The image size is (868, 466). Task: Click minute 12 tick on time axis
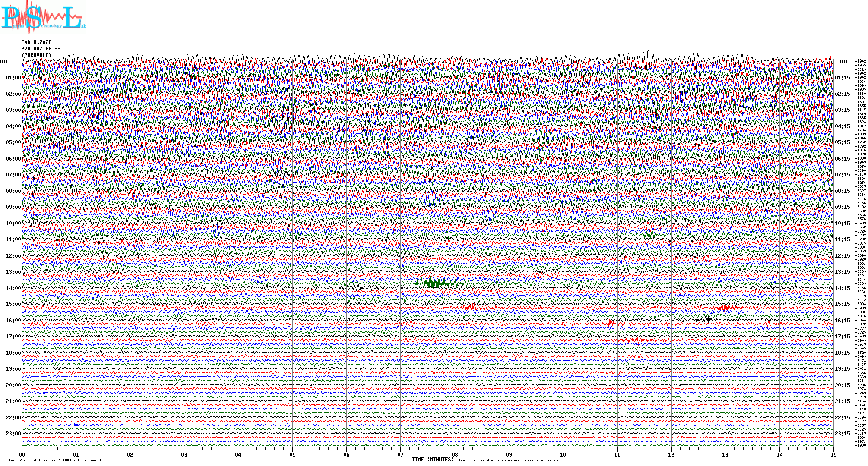point(671,454)
